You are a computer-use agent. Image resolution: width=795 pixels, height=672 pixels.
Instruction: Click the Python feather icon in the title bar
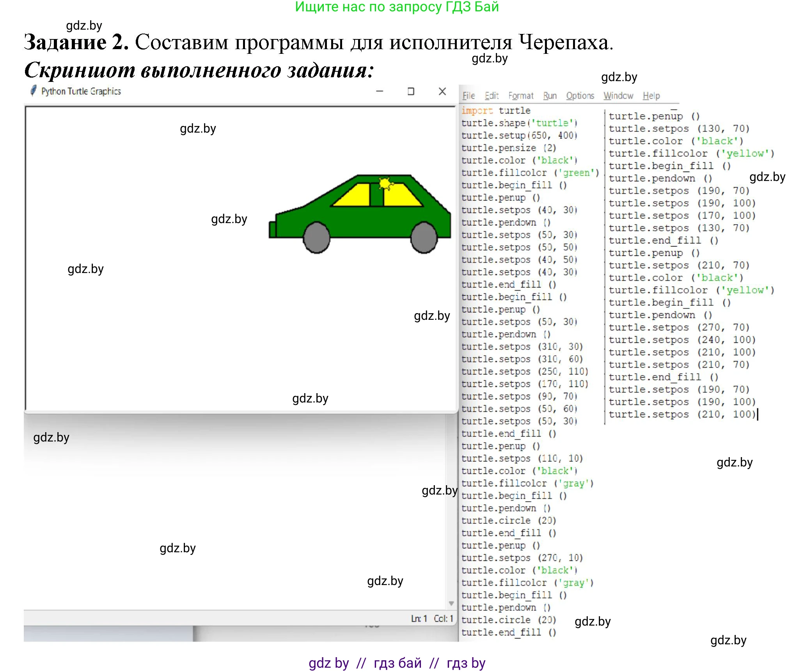(33, 91)
